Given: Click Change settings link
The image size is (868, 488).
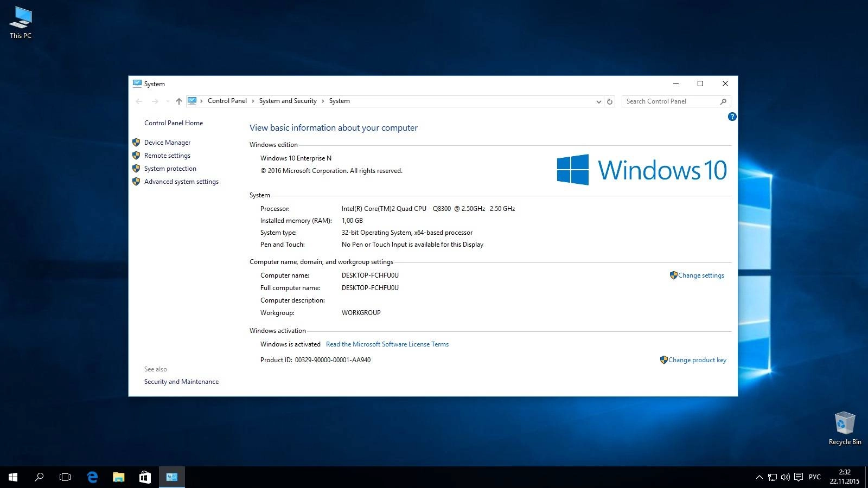Looking at the screenshot, I should (x=701, y=275).
